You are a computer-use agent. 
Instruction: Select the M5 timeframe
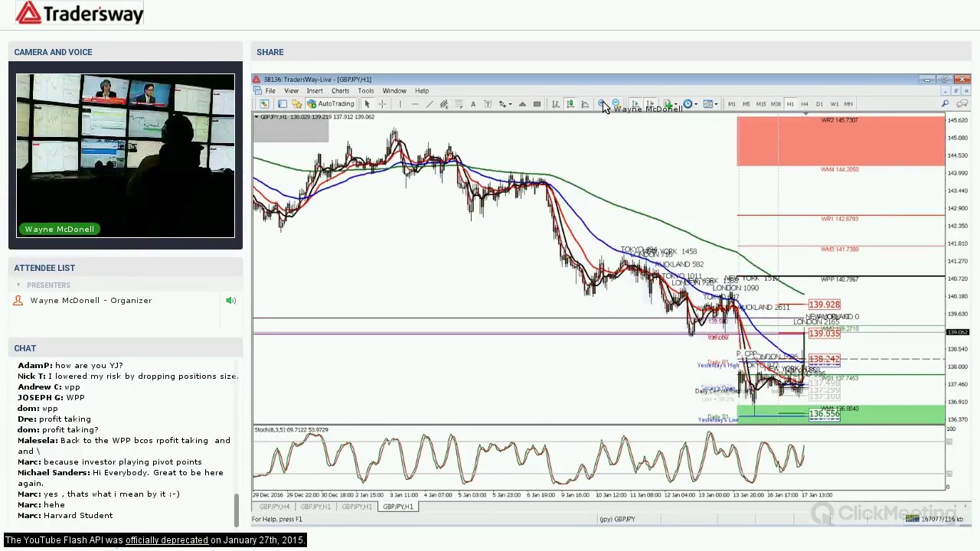pos(746,104)
